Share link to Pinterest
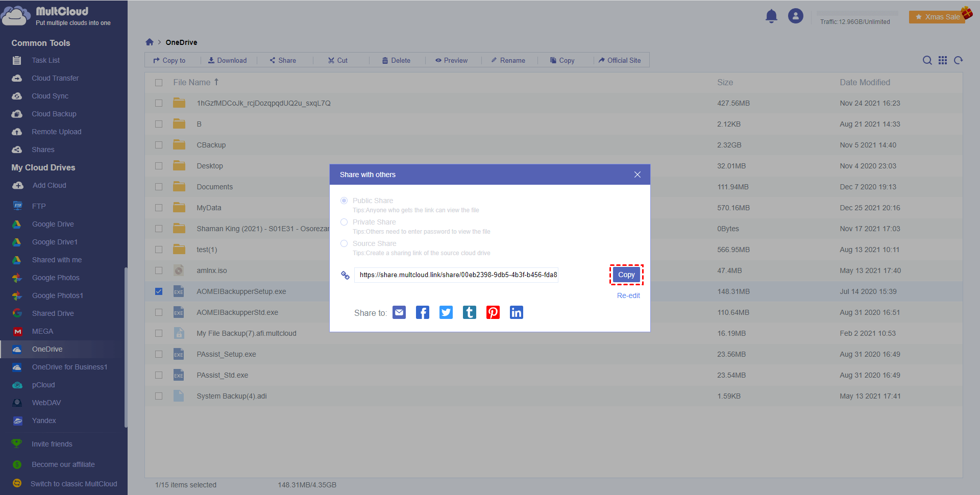The width and height of the screenshot is (980, 495). [x=493, y=312]
